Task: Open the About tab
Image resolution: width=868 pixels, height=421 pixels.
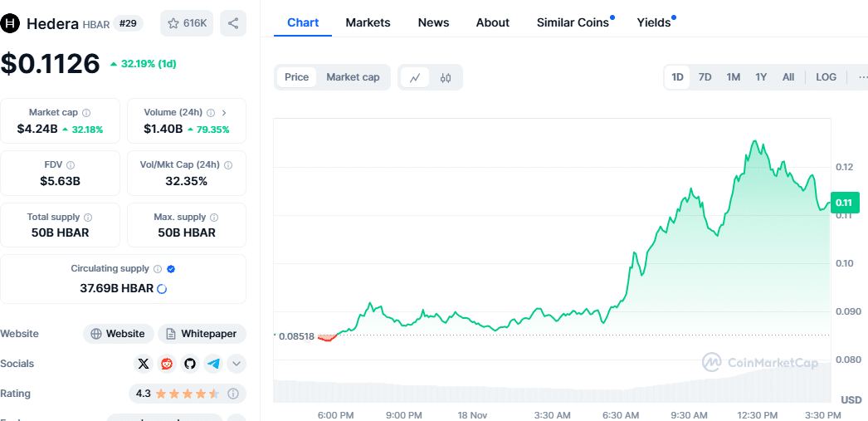Action: click(493, 22)
